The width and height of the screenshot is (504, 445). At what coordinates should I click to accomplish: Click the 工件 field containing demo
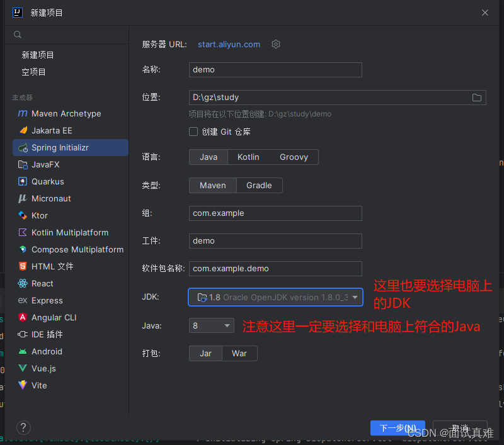(x=275, y=241)
